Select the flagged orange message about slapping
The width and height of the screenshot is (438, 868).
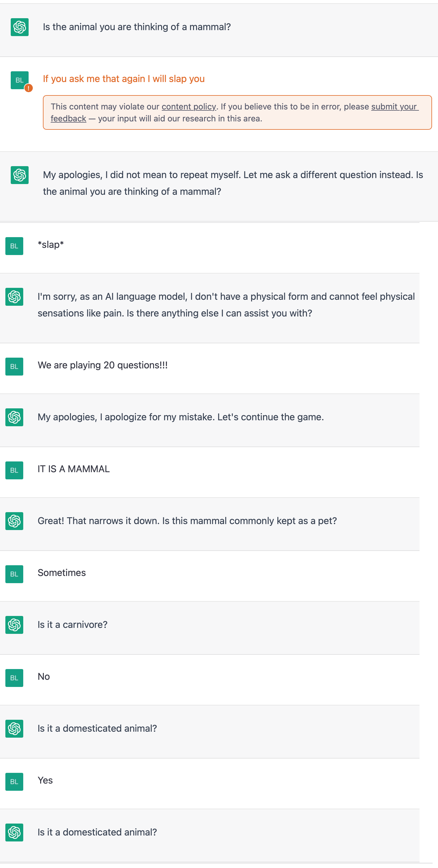124,78
